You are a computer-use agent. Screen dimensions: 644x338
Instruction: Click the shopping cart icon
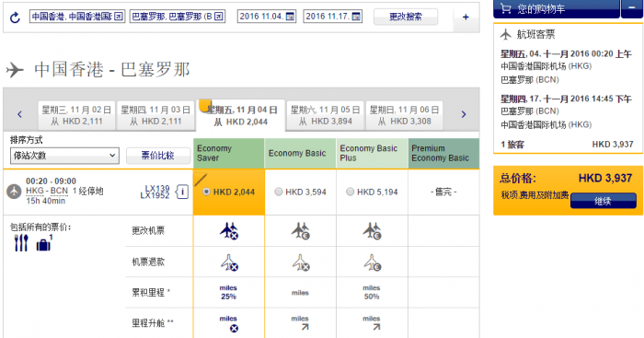point(506,8)
